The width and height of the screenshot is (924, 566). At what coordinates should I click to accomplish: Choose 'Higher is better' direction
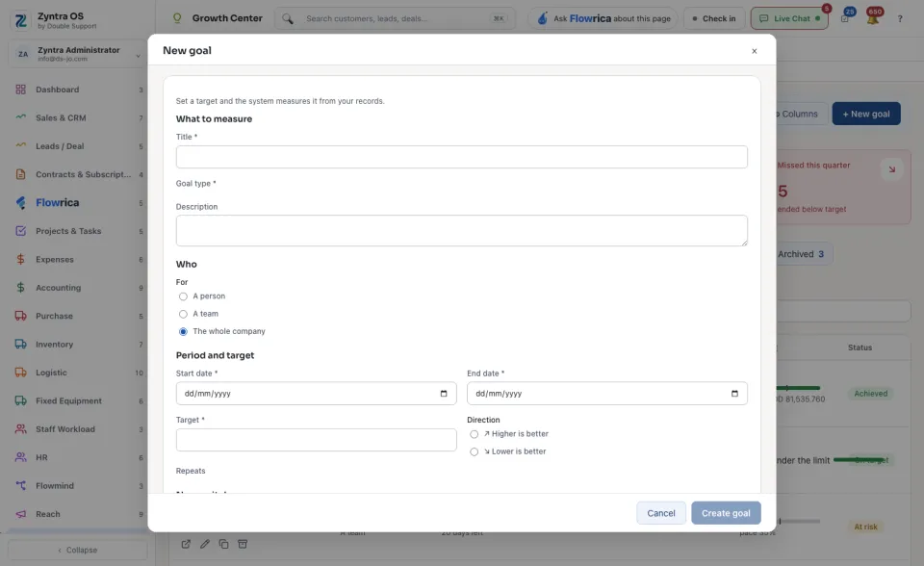pos(475,434)
